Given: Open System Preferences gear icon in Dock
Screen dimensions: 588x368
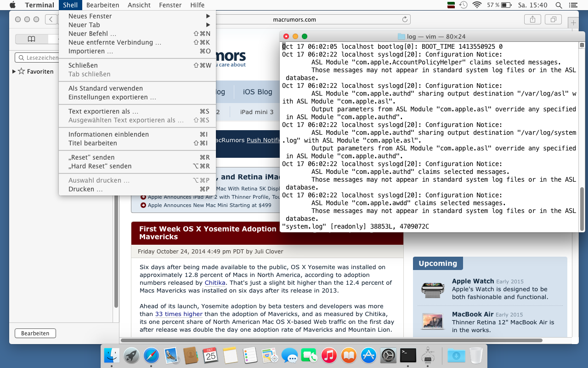Looking at the screenshot, I should (x=388, y=355).
